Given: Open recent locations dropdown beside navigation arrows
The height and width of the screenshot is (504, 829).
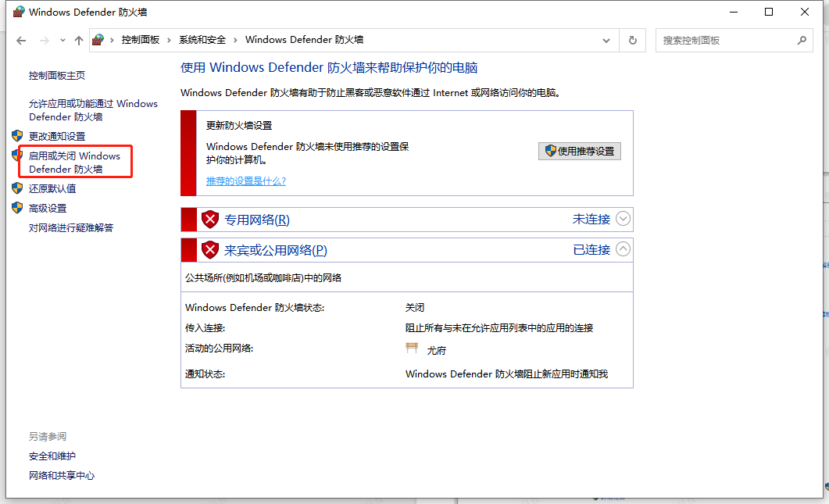Looking at the screenshot, I should (x=63, y=40).
